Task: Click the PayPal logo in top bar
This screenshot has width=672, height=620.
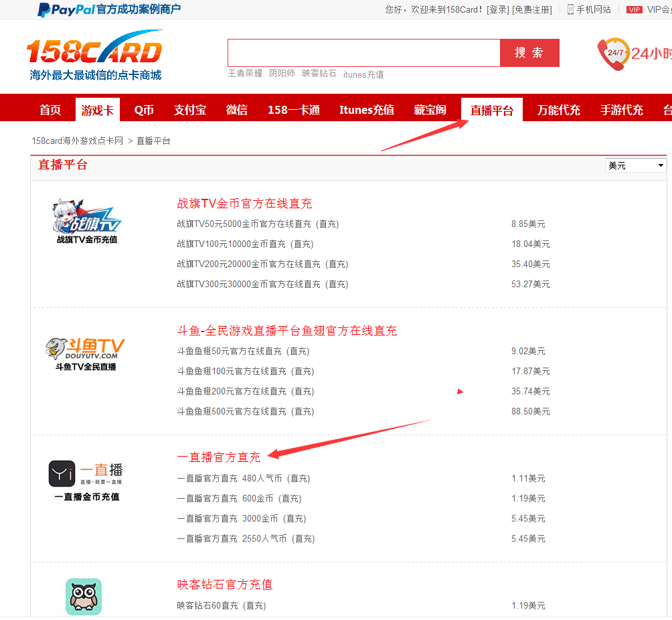Action: pos(66,9)
